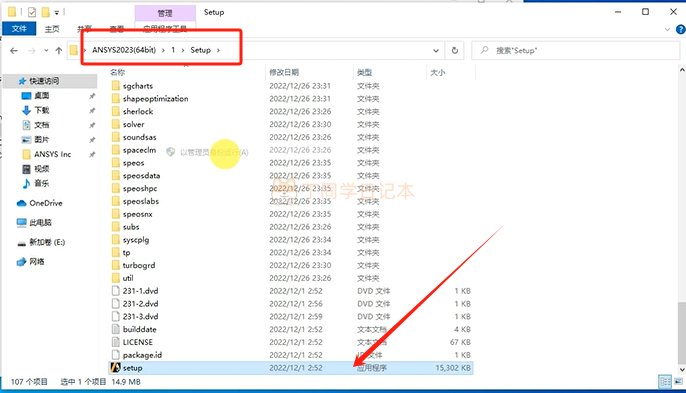Select the builddate text file
This screenshot has height=393, width=686.
pyautogui.click(x=140, y=329)
